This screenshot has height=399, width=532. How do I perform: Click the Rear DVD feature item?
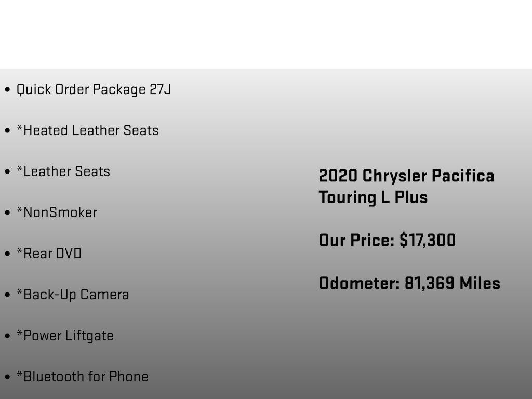49,254
